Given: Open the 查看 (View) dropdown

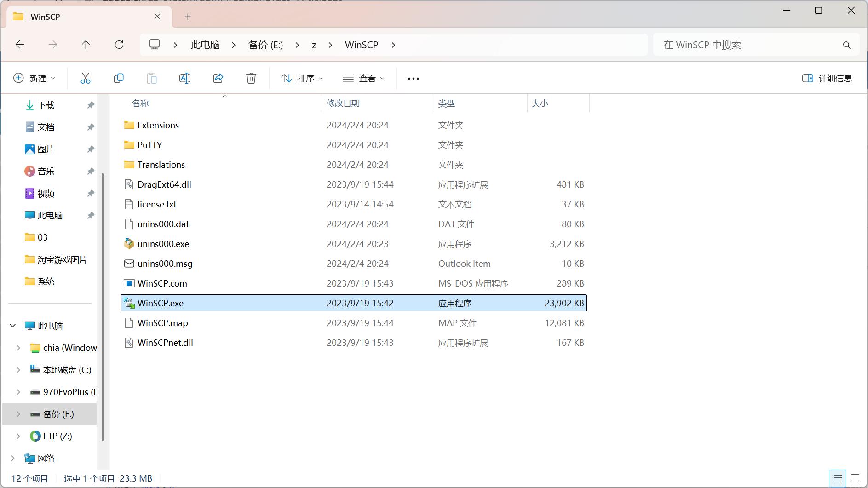Looking at the screenshot, I should coord(364,78).
